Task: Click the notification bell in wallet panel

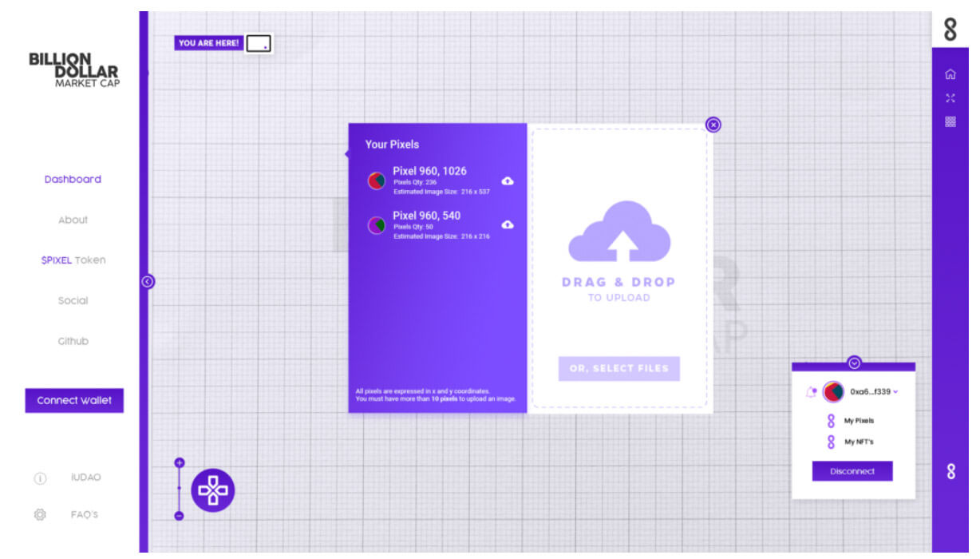Action: click(x=812, y=391)
